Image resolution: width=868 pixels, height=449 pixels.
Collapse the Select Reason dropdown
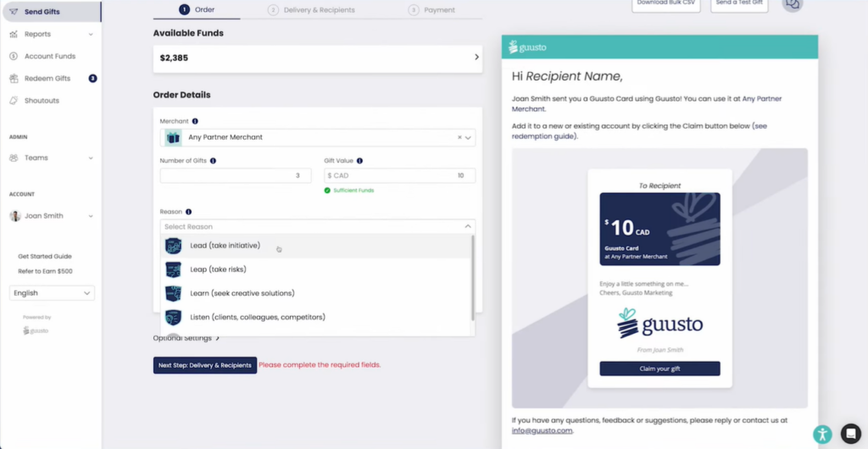click(468, 227)
